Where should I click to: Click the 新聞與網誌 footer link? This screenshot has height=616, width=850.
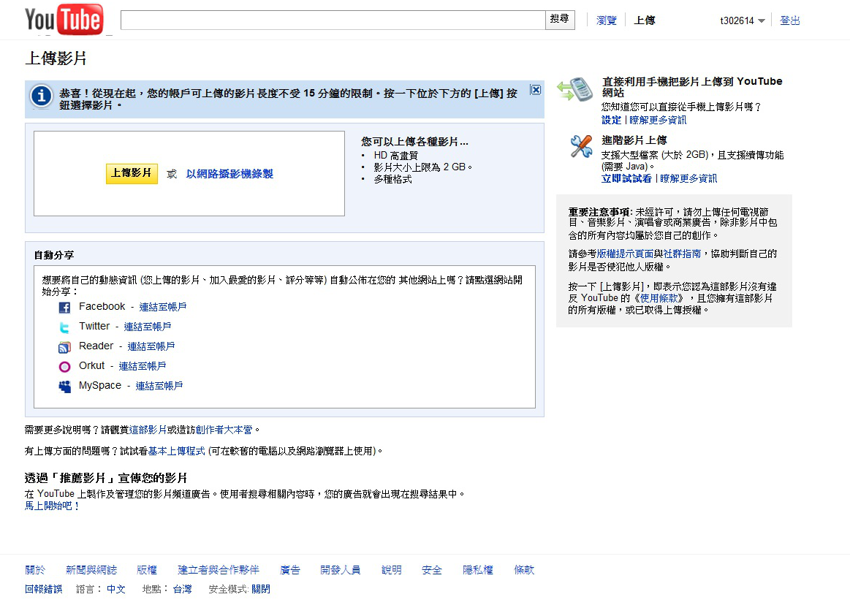91,570
